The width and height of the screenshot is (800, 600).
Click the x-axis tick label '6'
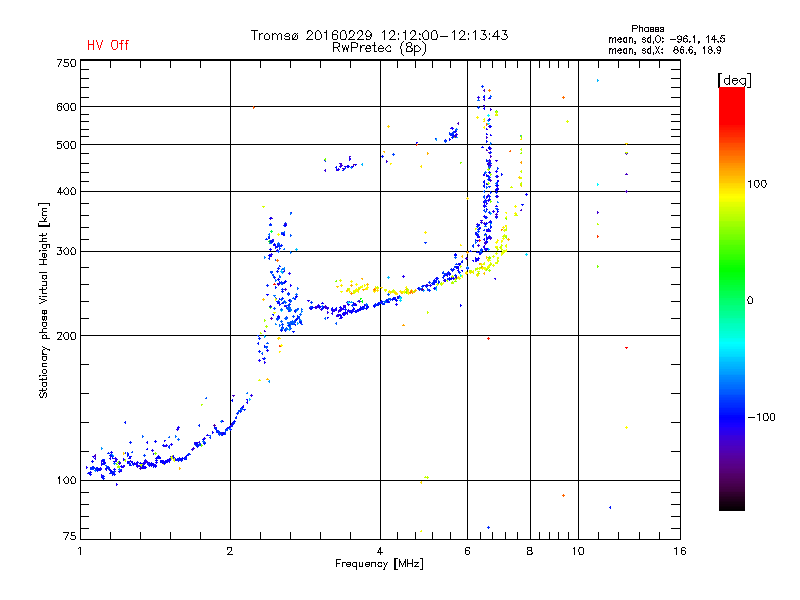[x=467, y=551]
